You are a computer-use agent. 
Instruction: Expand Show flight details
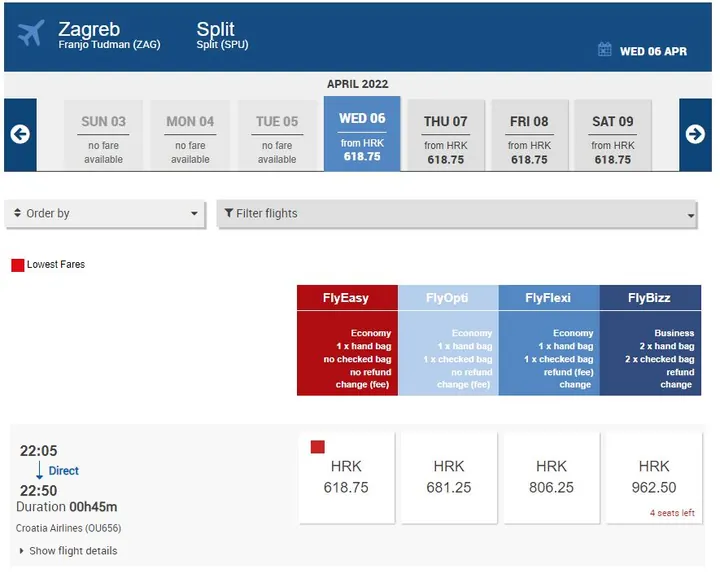click(x=68, y=550)
